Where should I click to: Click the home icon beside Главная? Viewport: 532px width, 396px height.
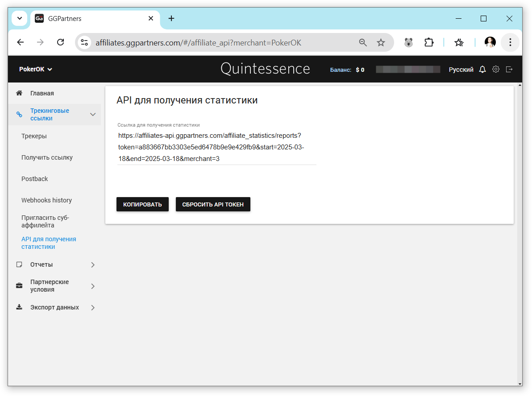tap(19, 93)
